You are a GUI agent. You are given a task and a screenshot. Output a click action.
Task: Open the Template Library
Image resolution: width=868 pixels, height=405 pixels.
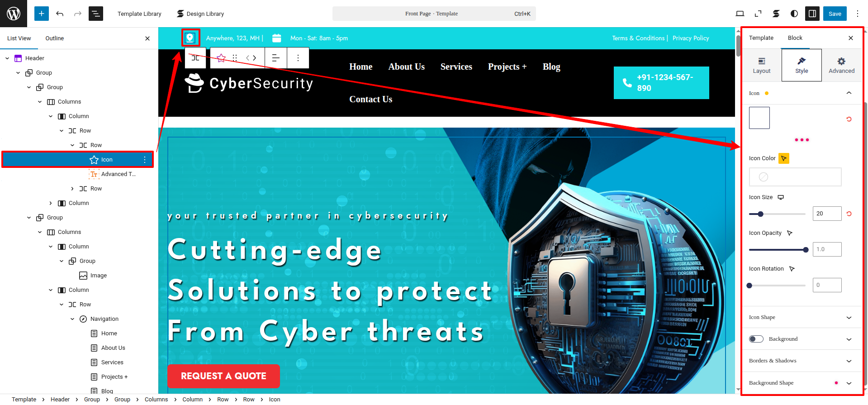139,14
